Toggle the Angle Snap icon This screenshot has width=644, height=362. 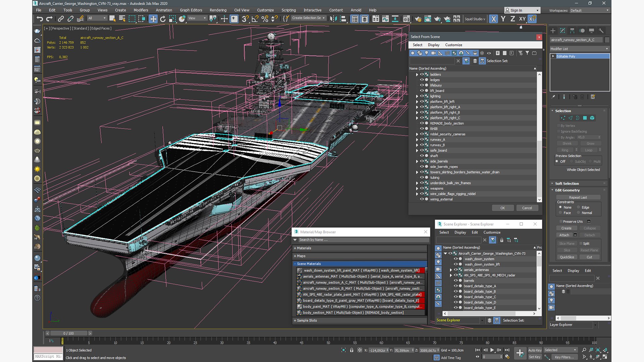click(255, 19)
